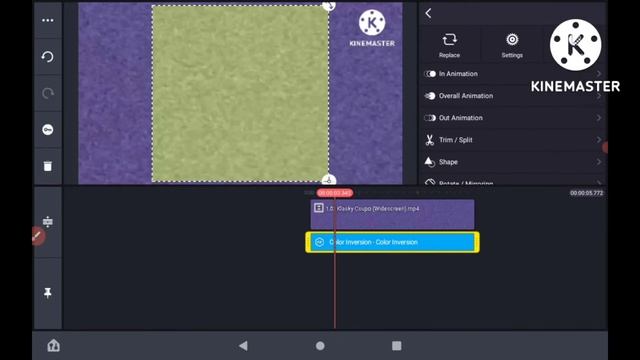Tap the greyed redo arrow

pyautogui.click(x=48, y=93)
